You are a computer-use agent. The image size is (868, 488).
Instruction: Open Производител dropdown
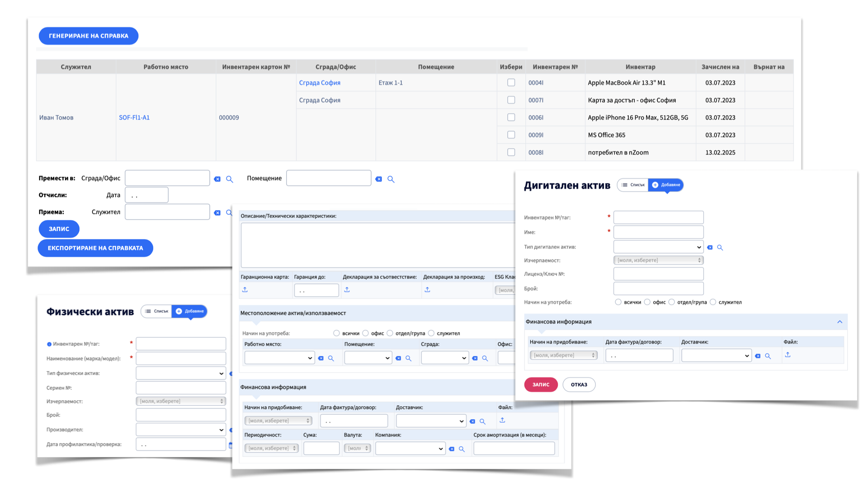[x=181, y=430]
